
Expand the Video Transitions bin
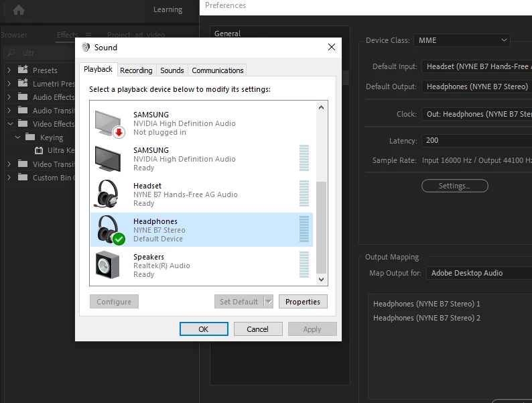[9, 164]
